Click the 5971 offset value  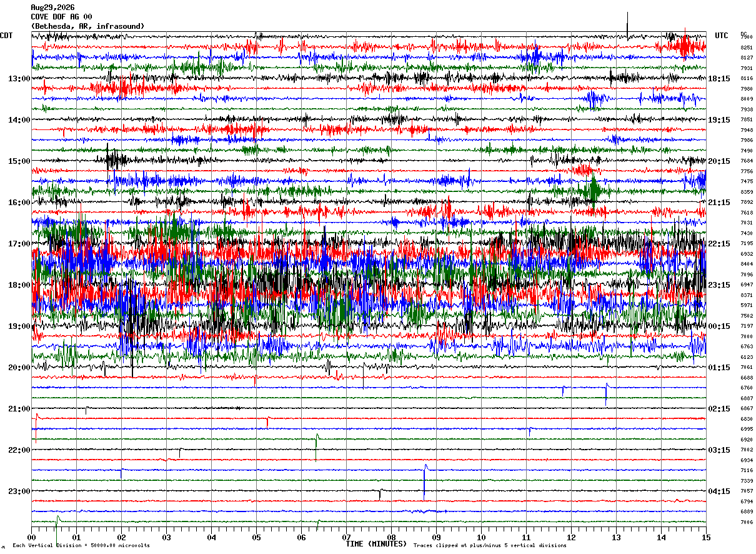tap(747, 306)
